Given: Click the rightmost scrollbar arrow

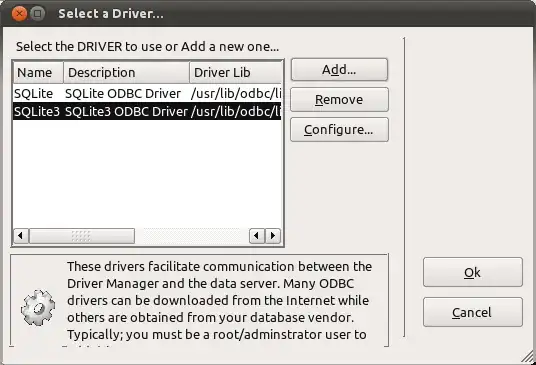Looking at the screenshot, I should coord(273,236).
